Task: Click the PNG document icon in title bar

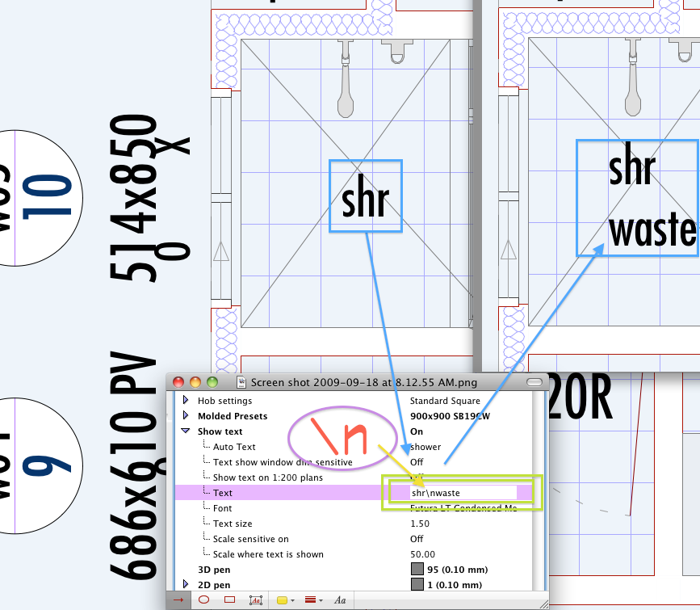Action: tap(241, 382)
